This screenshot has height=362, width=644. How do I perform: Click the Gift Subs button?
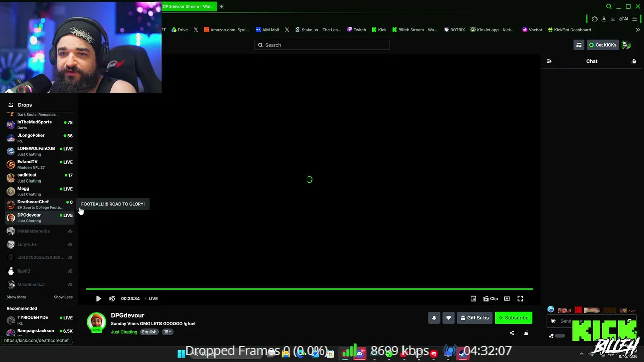coord(474,318)
